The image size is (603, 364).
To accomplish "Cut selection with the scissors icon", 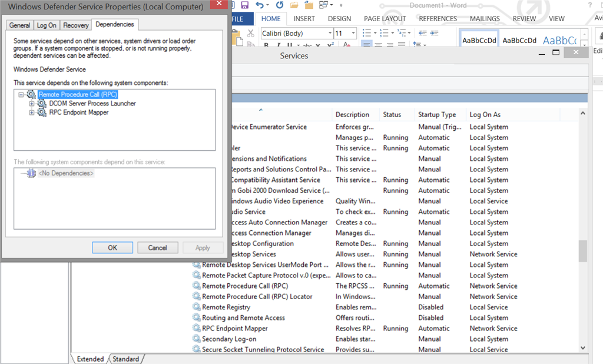I will (x=251, y=34).
